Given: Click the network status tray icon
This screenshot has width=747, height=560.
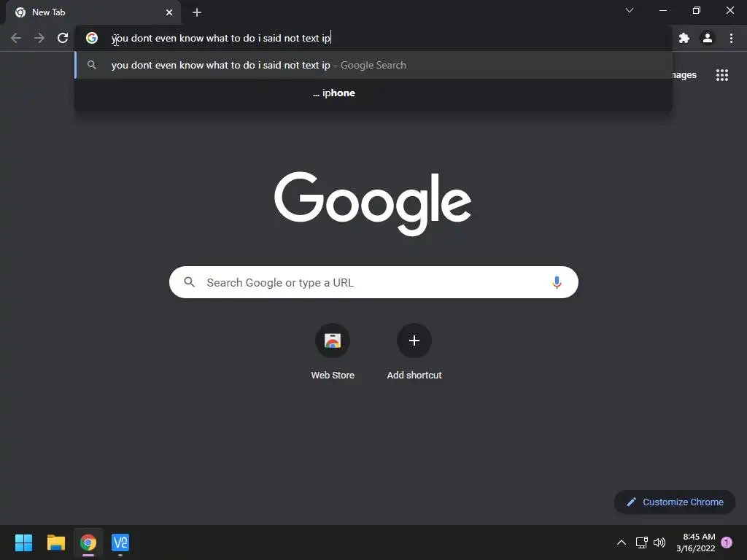Looking at the screenshot, I should tap(642, 542).
